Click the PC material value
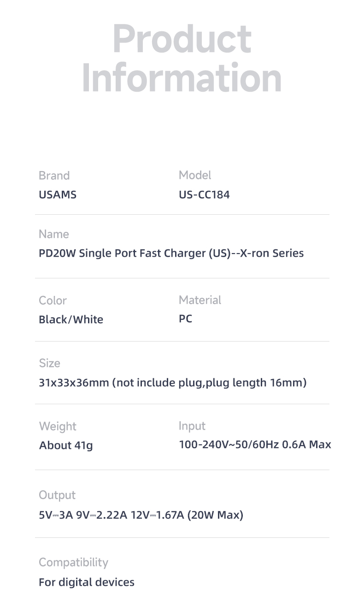 [x=185, y=319]
